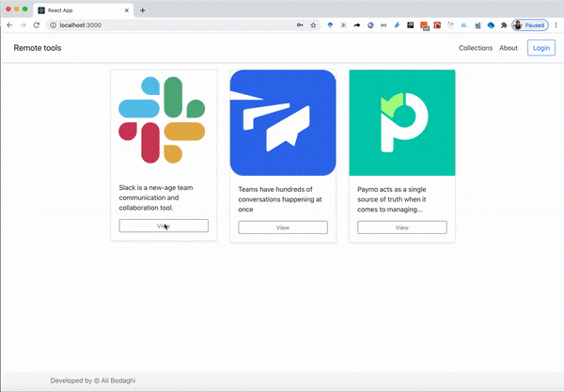The height and width of the screenshot is (392, 564).
Task: Open a new browser tab
Action: (143, 10)
